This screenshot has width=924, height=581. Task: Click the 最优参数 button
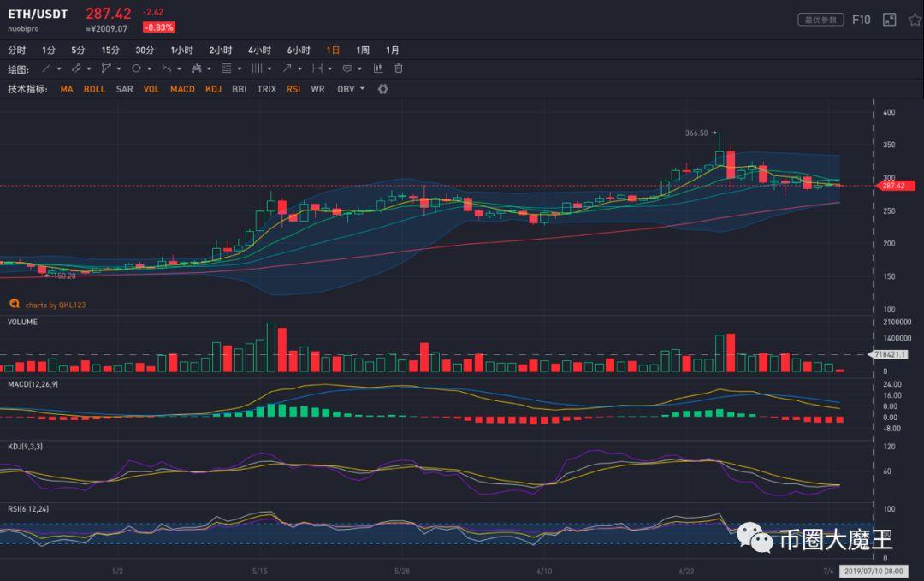(820, 20)
